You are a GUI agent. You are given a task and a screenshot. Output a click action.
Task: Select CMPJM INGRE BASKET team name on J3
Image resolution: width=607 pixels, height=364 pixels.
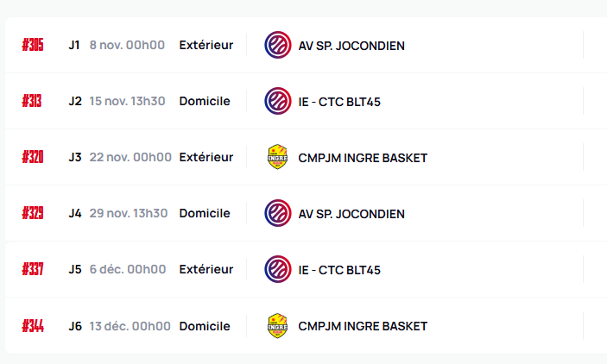[x=363, y=158]
